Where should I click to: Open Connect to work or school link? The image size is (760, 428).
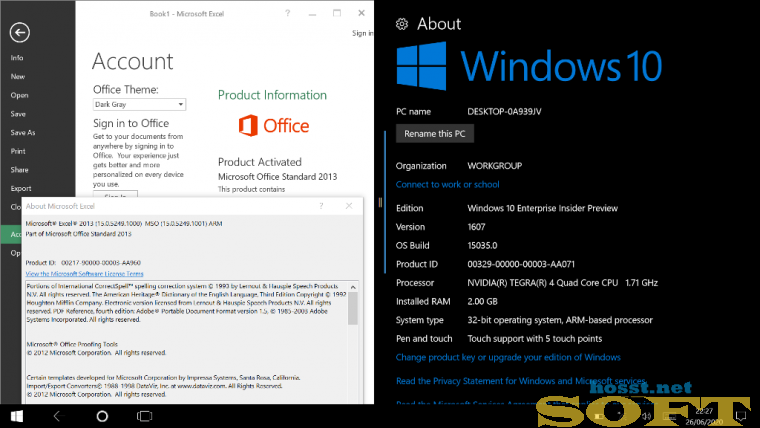[447, 185]
